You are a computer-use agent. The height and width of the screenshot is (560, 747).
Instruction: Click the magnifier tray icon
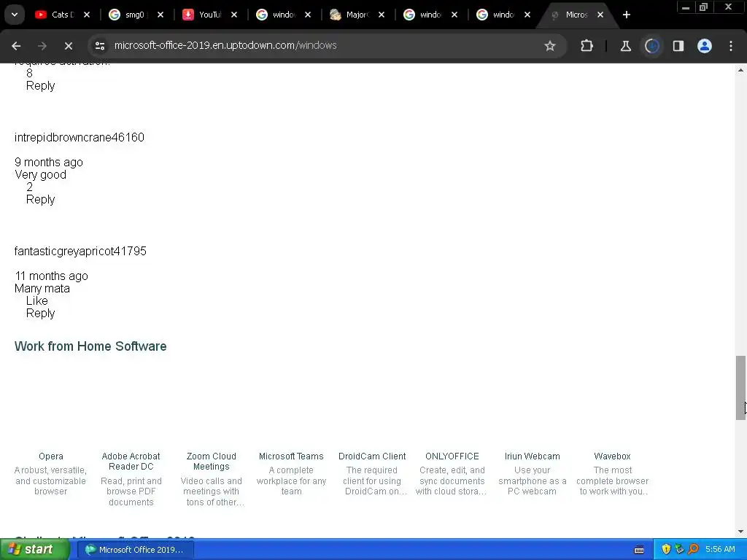(x=693, y=550)
